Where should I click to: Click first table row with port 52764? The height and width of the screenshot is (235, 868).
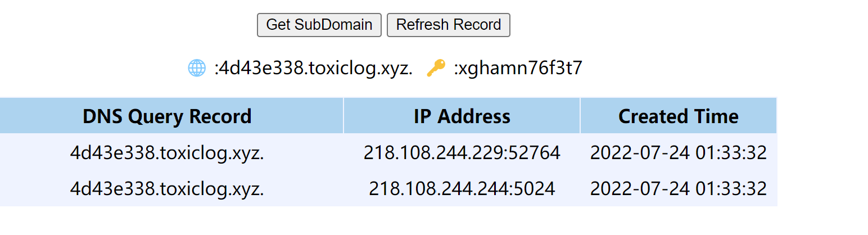(x=388, y=152)
